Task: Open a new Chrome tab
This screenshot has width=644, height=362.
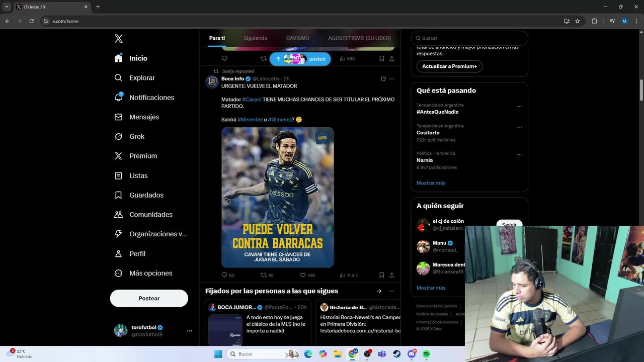Action: click(x=98, y=7)
